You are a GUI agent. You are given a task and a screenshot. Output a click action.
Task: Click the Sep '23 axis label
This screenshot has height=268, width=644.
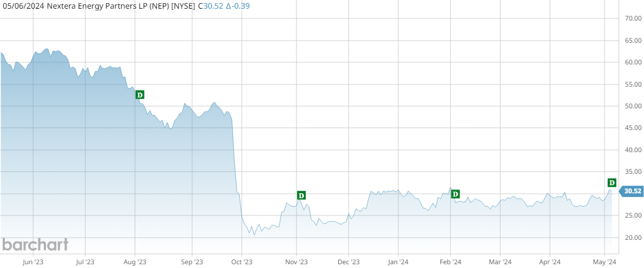tap(192, 262)
